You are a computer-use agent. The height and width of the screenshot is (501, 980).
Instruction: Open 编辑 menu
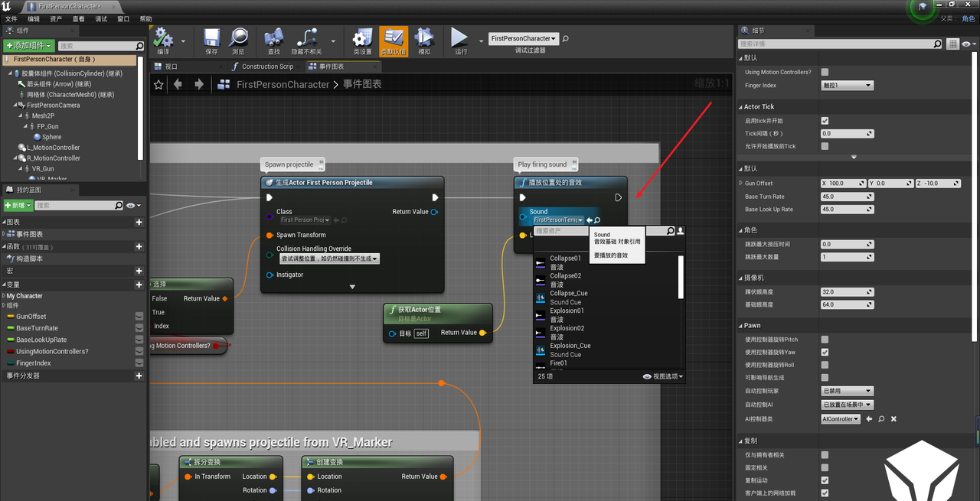(x=34, y=18)
